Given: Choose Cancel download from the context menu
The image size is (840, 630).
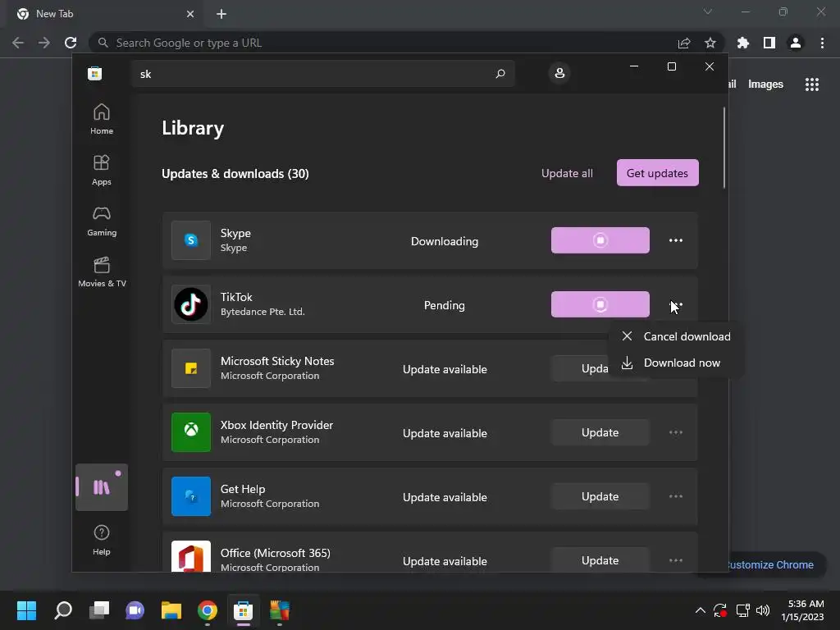Looking at the screenshot, I should point(676,336).
